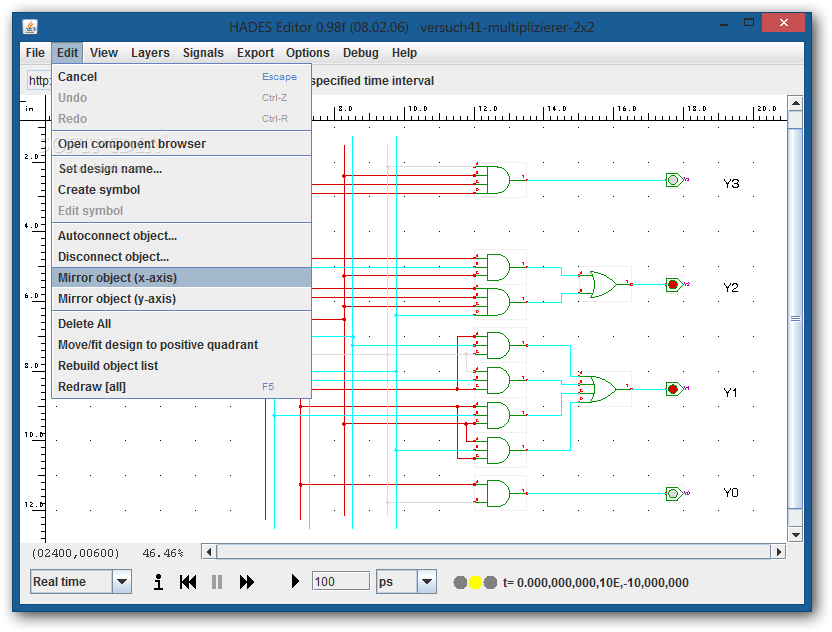832x632 pixels.
Task: Select the OR gate driving Y2
Action: (603, 284)
